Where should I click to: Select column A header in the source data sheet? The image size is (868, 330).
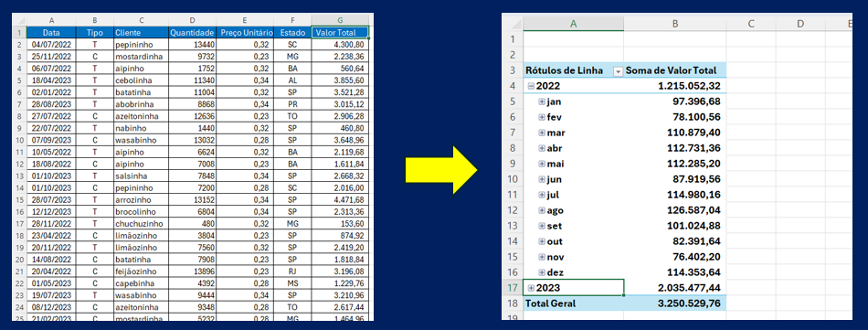[51, 21]
